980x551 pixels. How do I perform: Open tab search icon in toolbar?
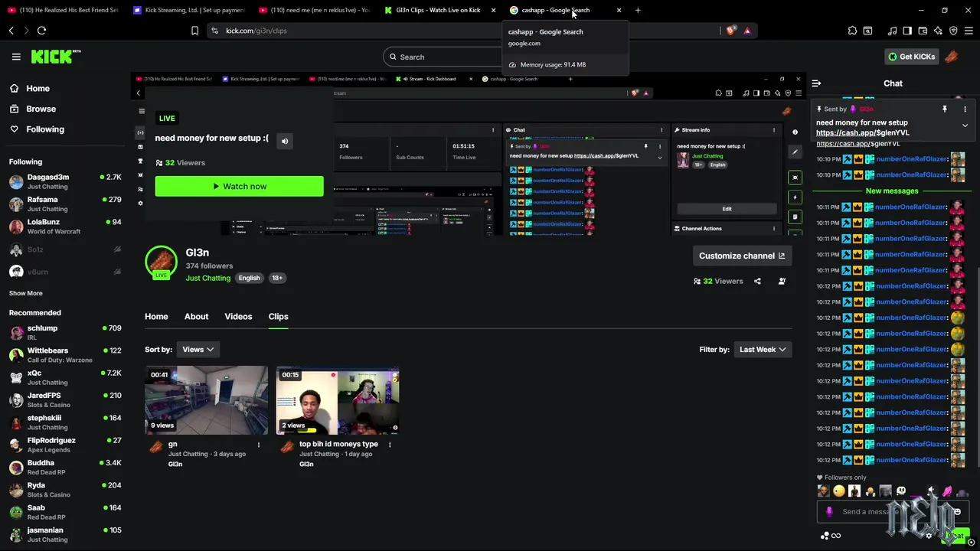pyautogui.click(x=867, y=31)
